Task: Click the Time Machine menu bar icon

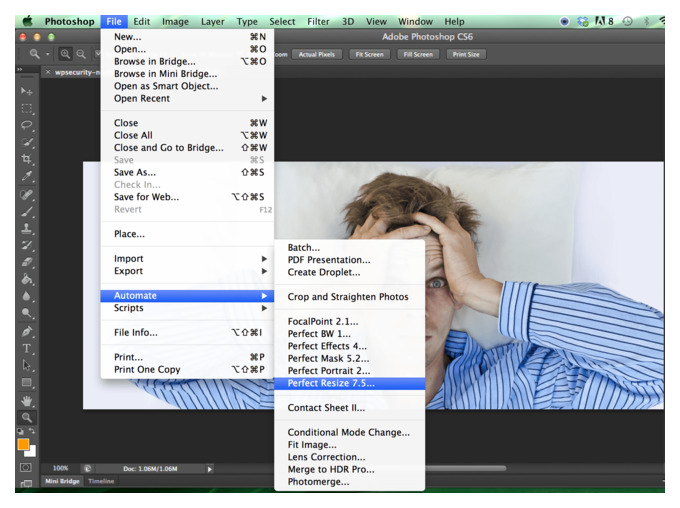Action: [x=628, y=21]
